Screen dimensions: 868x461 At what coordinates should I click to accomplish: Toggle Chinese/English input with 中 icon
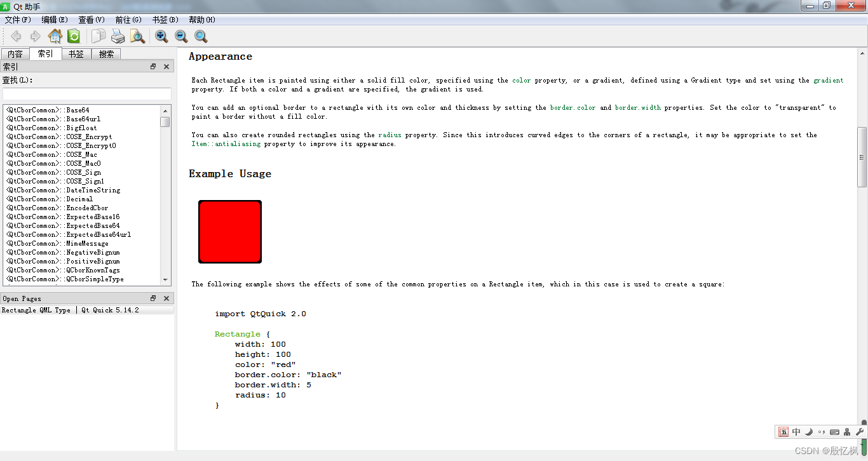[x=796, y=431]
